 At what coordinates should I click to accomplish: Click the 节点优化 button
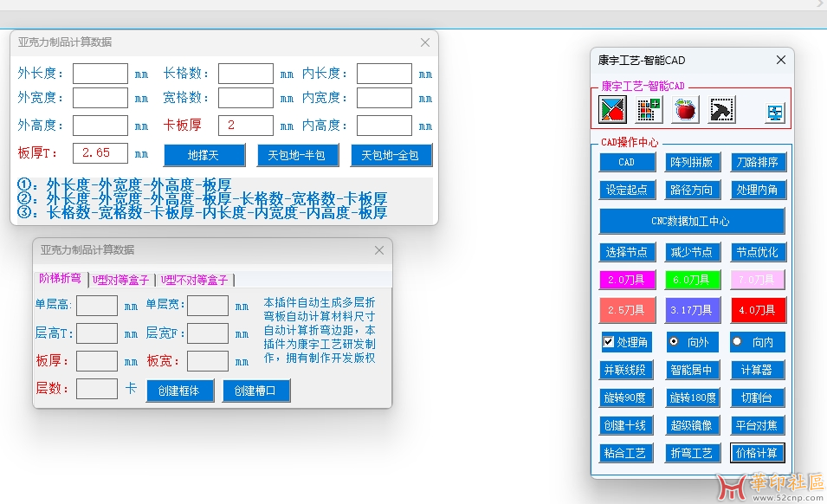(x=758, y=253)
